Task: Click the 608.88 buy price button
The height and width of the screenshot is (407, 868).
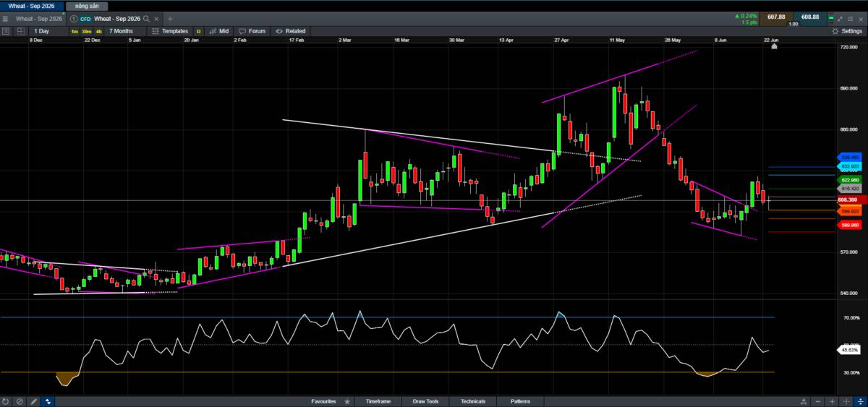Action: [810, 17]
